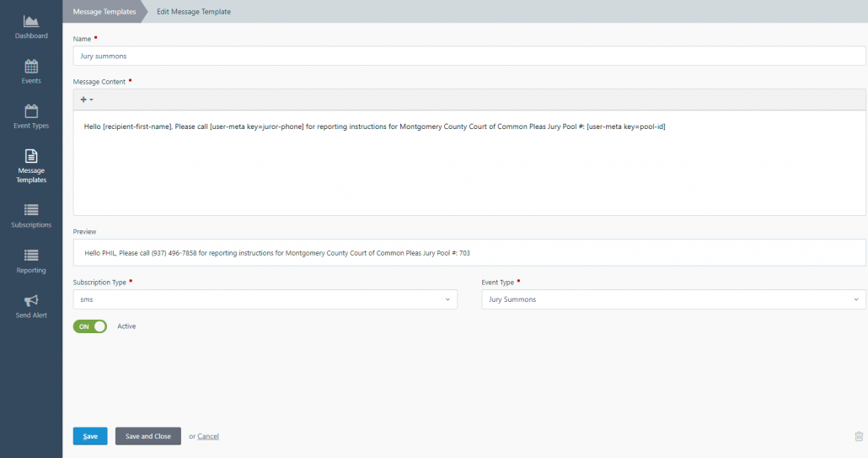Screen dimensions: 868x458
Task: Click the Edit Message Template breadcrumb
Action: (194, 12)
